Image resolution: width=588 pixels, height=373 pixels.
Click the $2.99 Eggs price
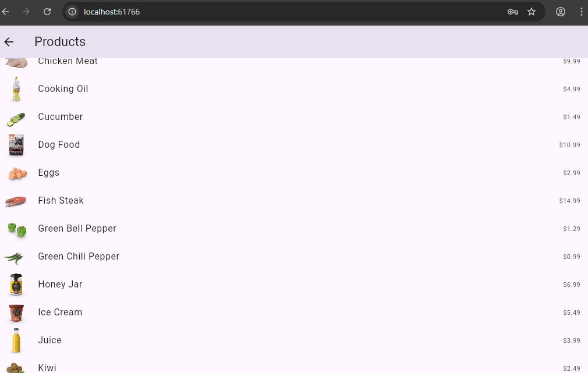tap(572, 173)
